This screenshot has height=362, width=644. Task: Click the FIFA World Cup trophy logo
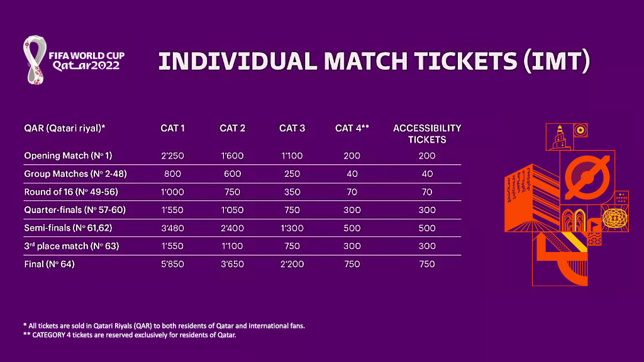click(x=35, y=60)
